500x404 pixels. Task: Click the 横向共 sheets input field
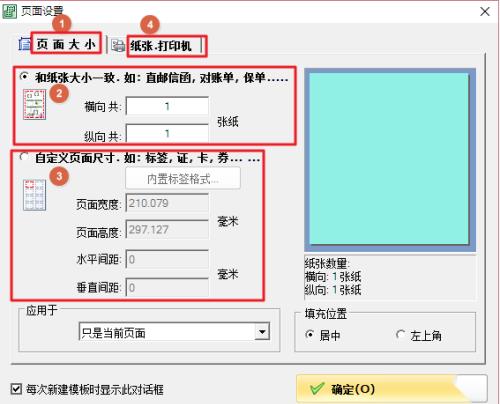(167, 106)
